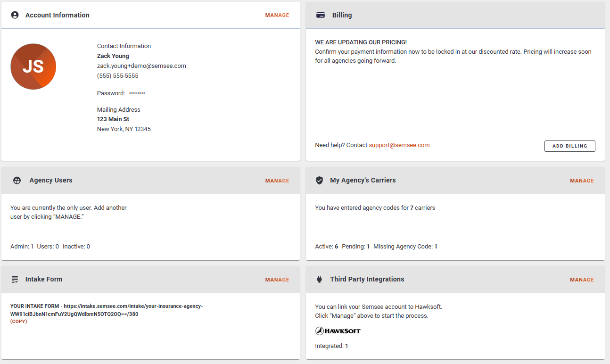Click the zack.young+demo@semsee.com email address

[x=141, y=66]
